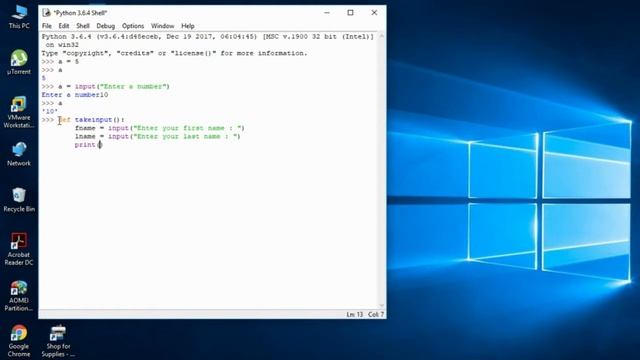Open the Google Chrome desktop icon

[19, 341]
